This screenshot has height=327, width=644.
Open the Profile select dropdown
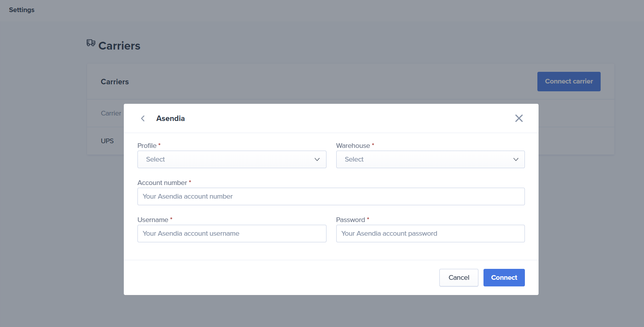coord(232,159)
